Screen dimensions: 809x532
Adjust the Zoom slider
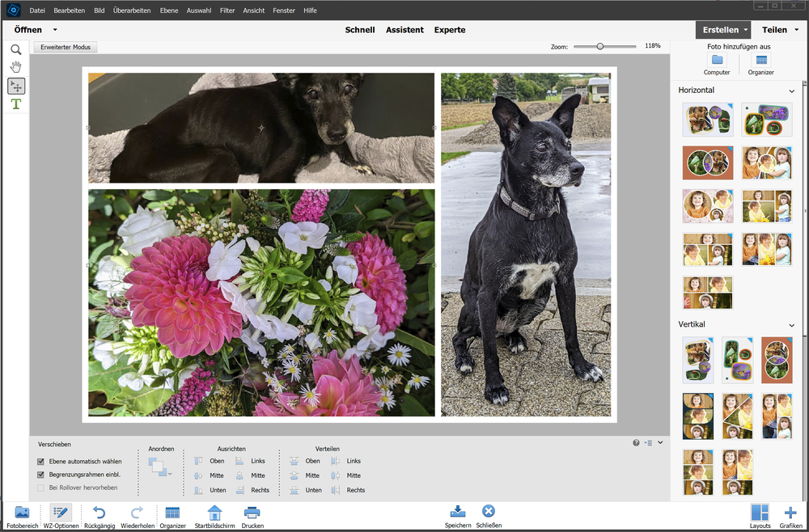(600, 46)
